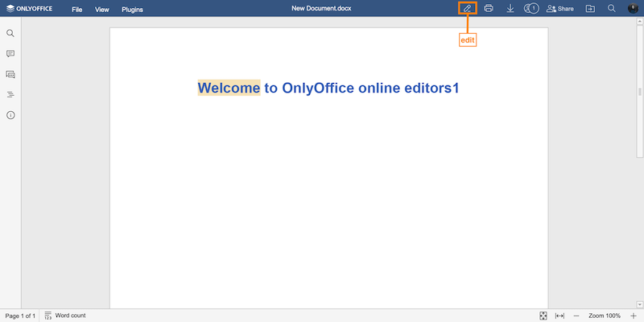Click the edit document pencil icon

467,9
